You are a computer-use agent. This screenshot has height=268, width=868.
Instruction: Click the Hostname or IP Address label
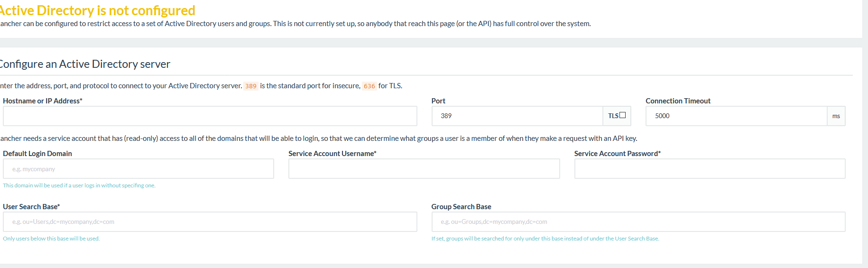tap(43, 101)
